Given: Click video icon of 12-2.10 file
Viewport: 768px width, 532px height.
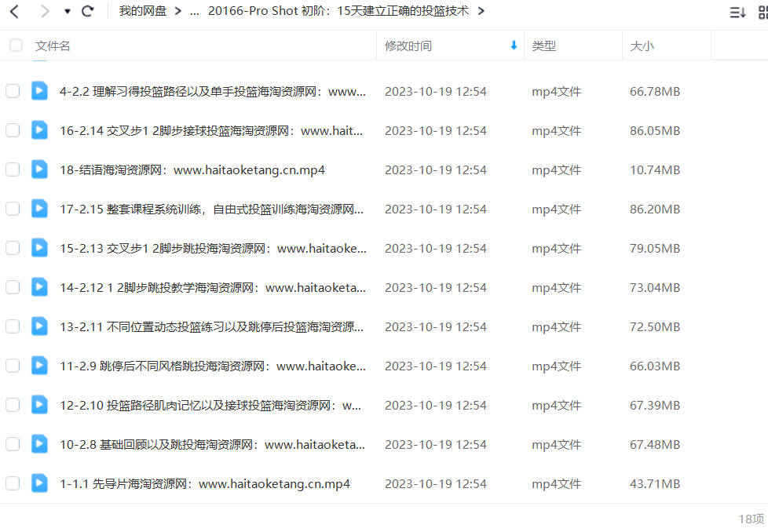Looking at the screenshot, I should [x=40, y=405].
